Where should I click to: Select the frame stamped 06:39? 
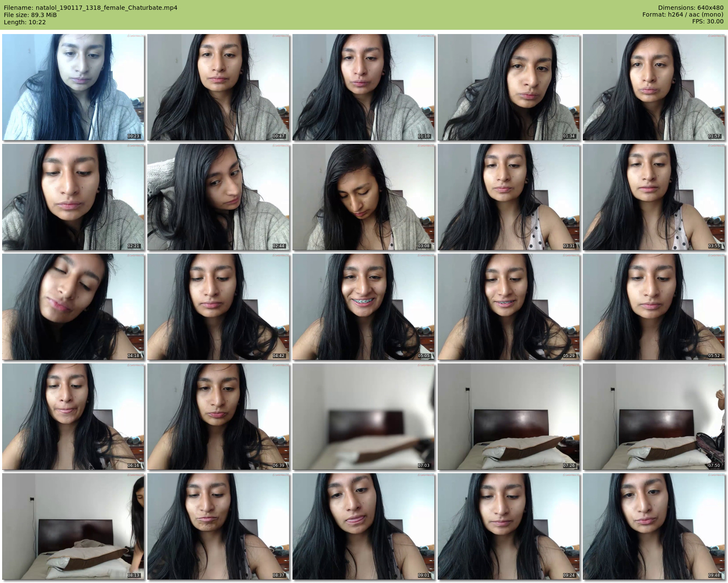218,417
